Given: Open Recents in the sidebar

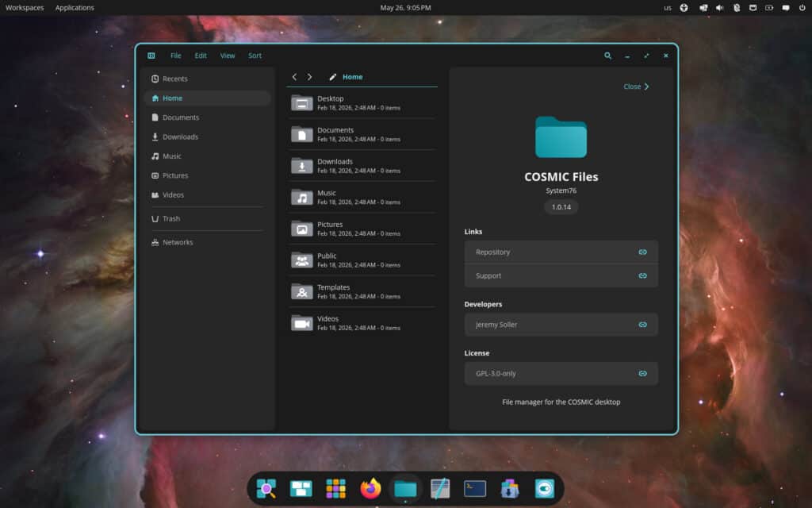Looking at the screenshot, I should pyautogui.click(x=207, y=79).
